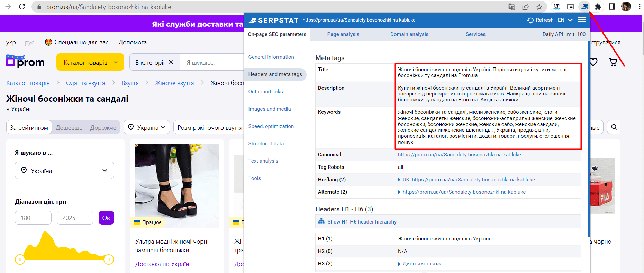Open the Каталог товарів dropdown
This screenshot has height=273, width=644.
[x=90, y=62]
